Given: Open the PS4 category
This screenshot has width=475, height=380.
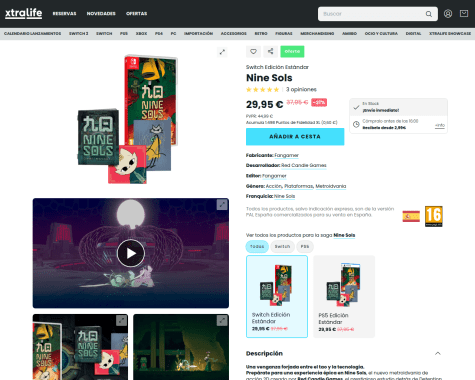Looking at the screenshot, I should tap(159, 34).
